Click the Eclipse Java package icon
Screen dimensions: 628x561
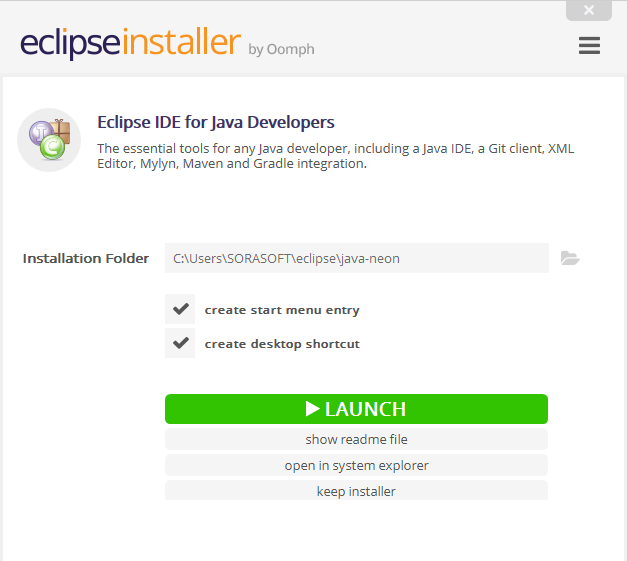click(x=49, y=140)
